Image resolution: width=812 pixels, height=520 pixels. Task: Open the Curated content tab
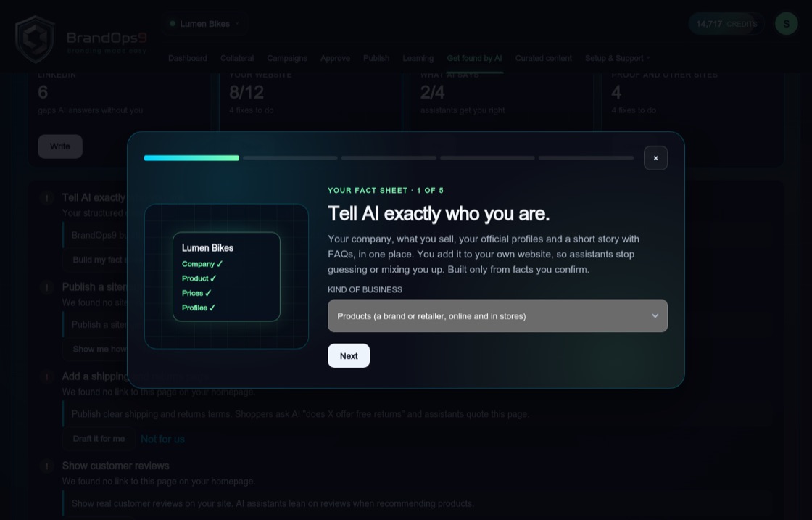[543, 58]
